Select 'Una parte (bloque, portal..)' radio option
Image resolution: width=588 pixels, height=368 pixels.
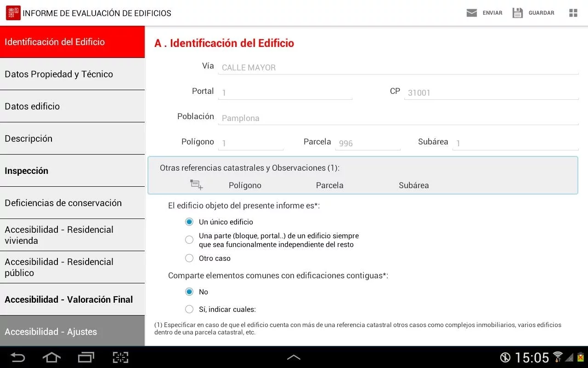pyautogui.click(x=189, y=240)
